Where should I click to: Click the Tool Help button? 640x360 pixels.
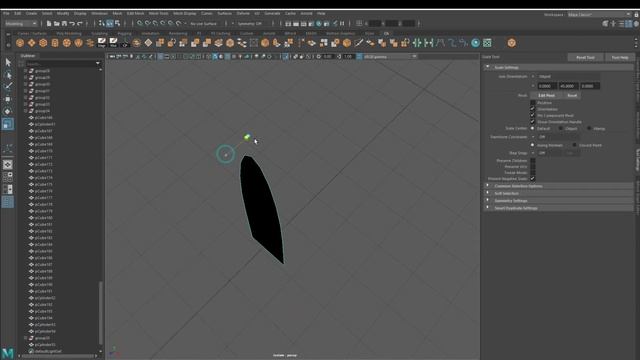click(620, 58)
